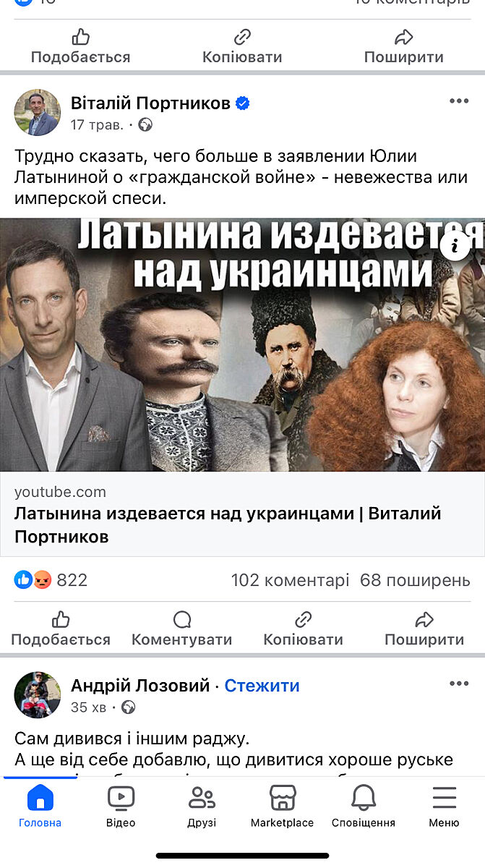
Task: Like Портников's post with Подобається
Action: 61,629
